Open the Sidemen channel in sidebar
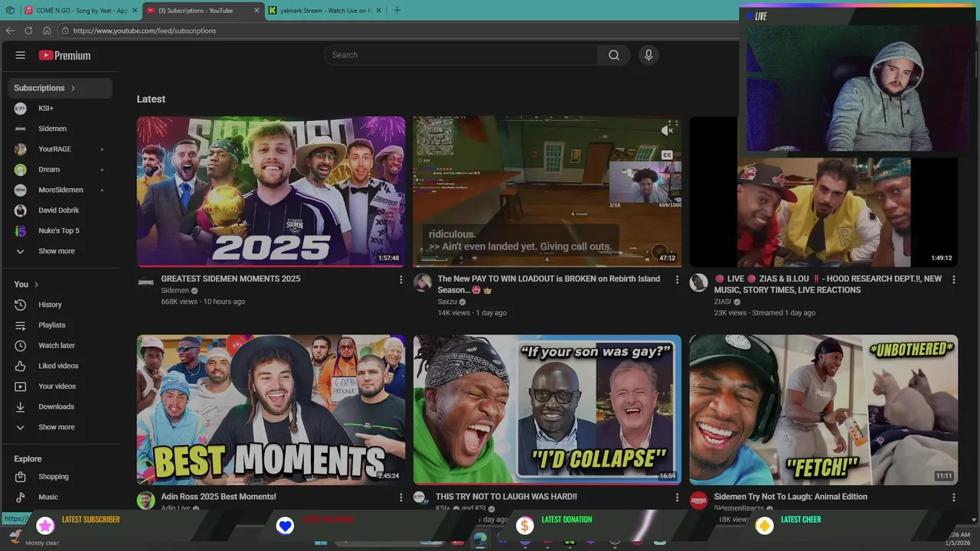The height and width of the screenshot is (551, 980). click(60, 129)
